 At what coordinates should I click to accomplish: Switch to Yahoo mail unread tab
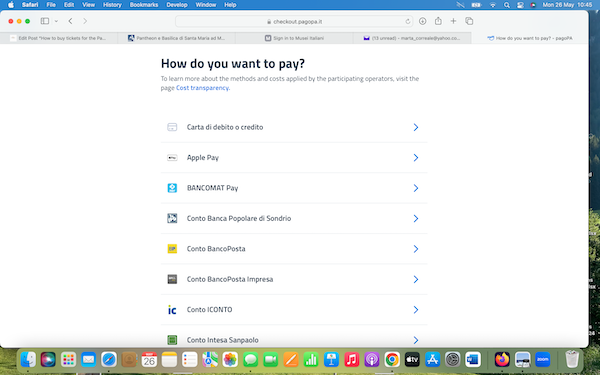(x=412, y=38)
